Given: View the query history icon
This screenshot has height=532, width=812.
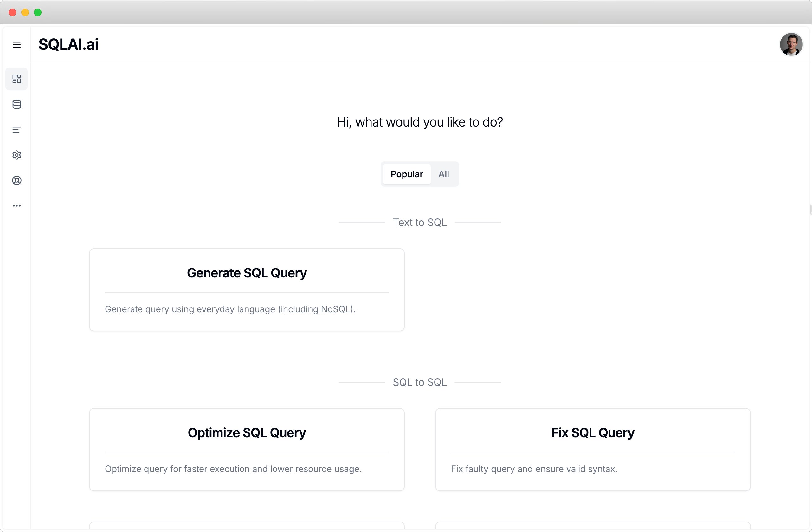Looking at the screenshot, I should point(16,130).
